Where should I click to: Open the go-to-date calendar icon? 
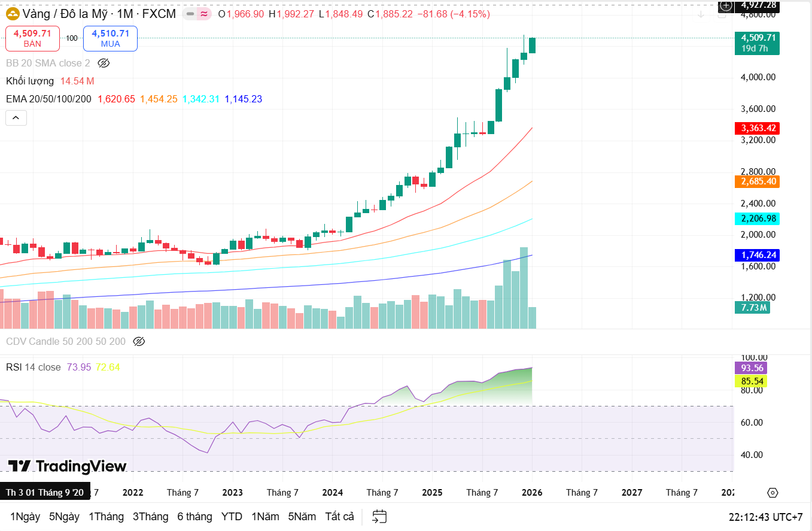[378, 515]
